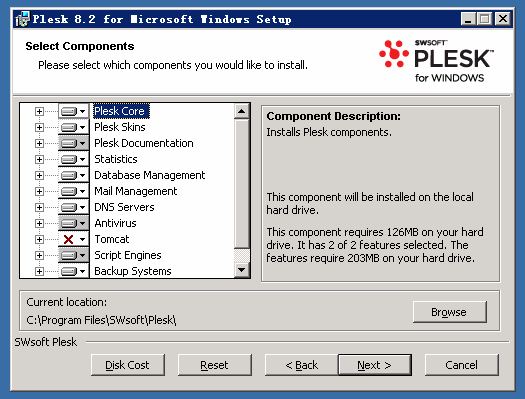Open the Backup Systems install-state drive icon
Viewport: 525px width, 399px height.
(74, 271)
